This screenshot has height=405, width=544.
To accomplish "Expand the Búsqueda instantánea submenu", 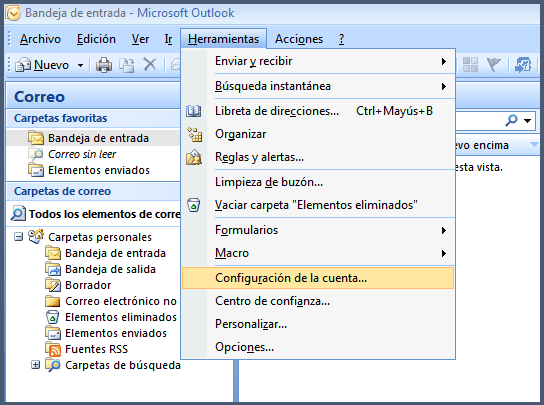I will tap(443, 86).
